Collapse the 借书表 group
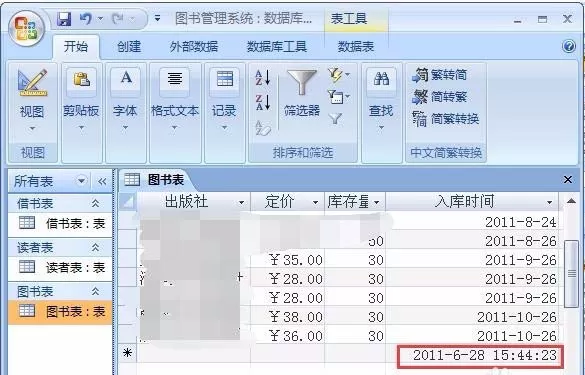Viewport: 585px width, 375px height. [96, 203]
